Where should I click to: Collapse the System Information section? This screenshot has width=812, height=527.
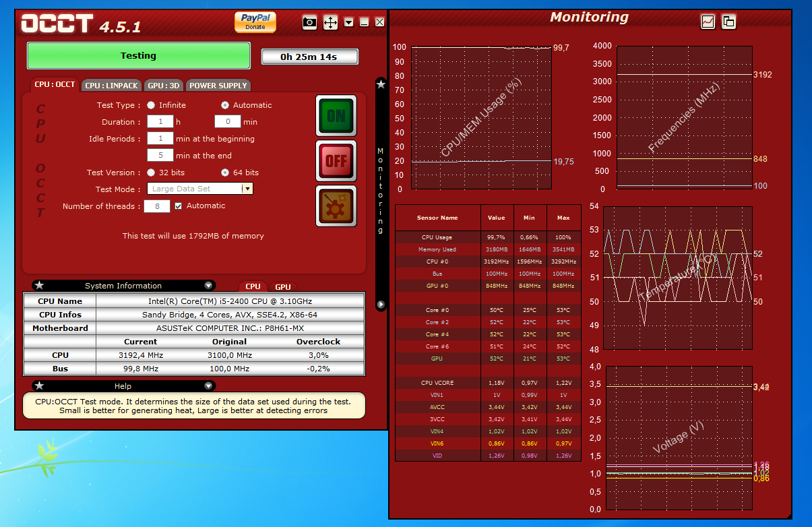(209, 286)
